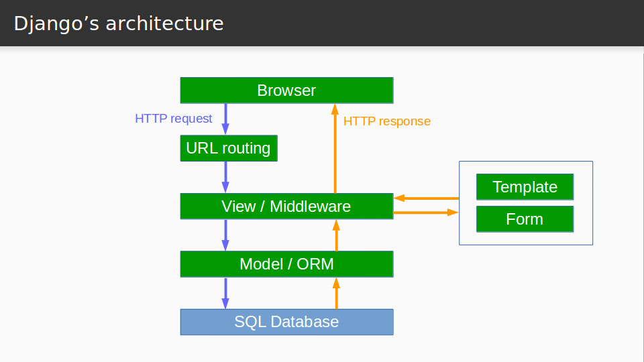Image resolution: width=644 pixels, height=362 pixels.
Task: Click the Browser box
Action: [x=286, y=90]
